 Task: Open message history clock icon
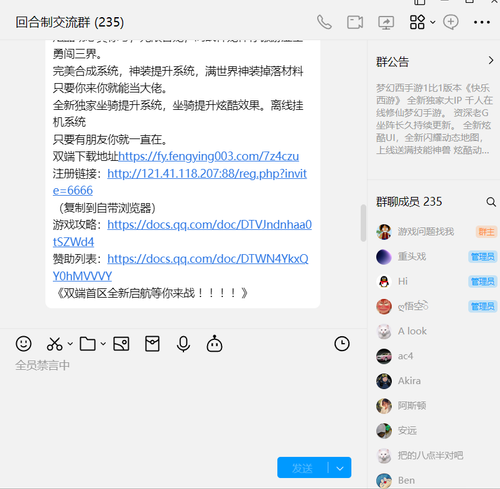pos(342,344)
